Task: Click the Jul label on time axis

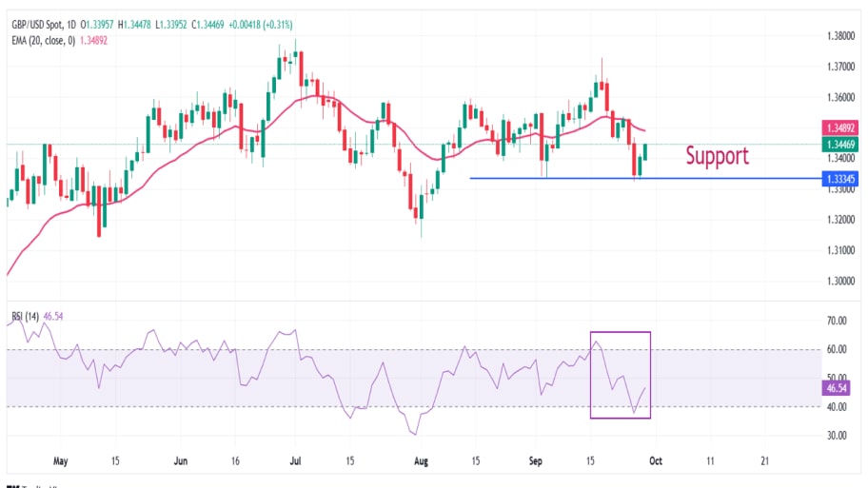Action: click(x=295, y=460)
